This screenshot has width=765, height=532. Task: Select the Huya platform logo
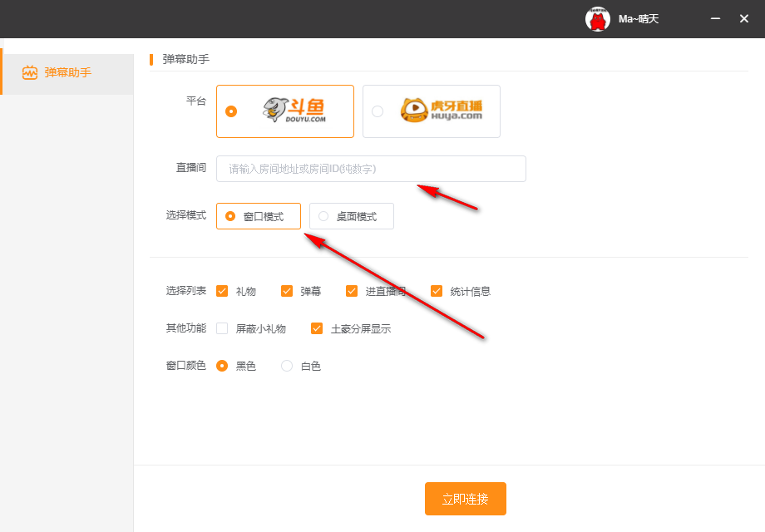tap(441, 111)
